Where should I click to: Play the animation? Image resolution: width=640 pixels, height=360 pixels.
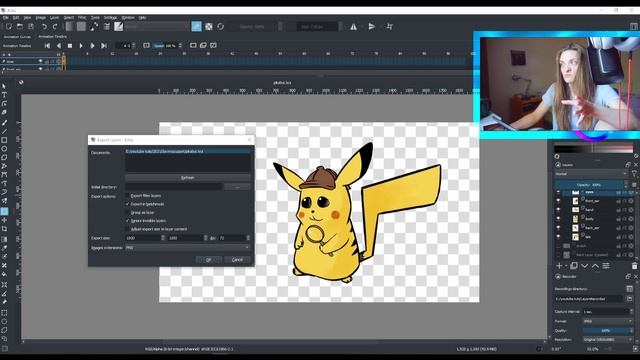coord(81,46)
